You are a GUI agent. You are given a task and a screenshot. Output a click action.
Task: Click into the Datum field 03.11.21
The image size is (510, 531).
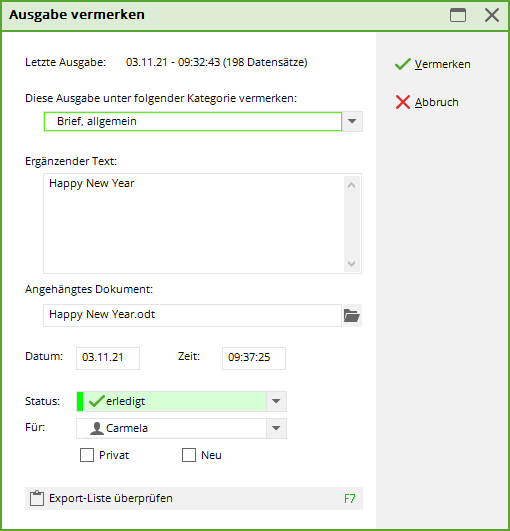108,358
